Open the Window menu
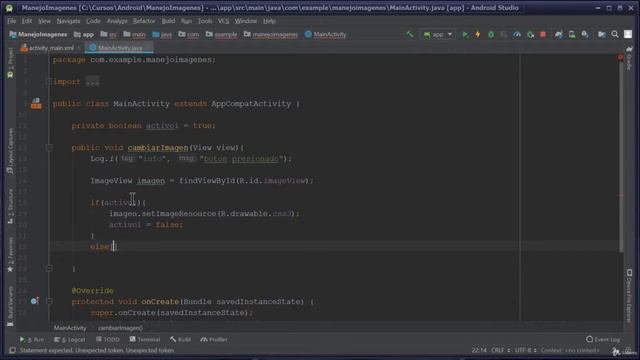640x360 pixels. tap(246, 21)
